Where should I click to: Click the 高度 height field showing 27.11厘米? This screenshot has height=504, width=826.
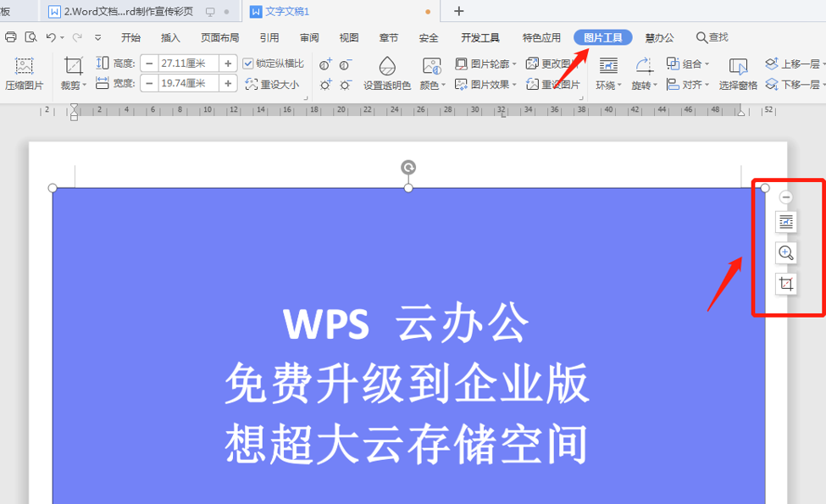[x=189, y=64]
